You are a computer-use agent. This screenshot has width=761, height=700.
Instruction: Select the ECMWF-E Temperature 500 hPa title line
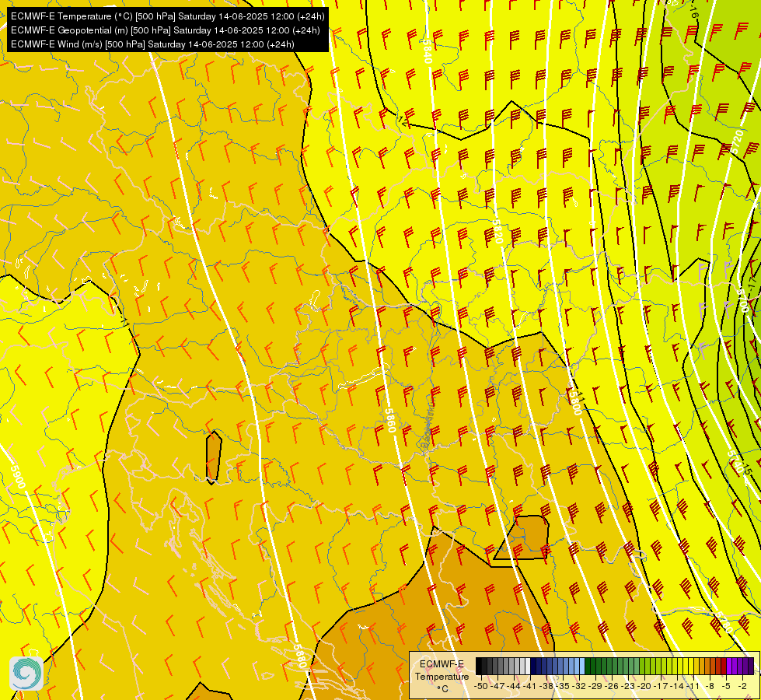167,16
